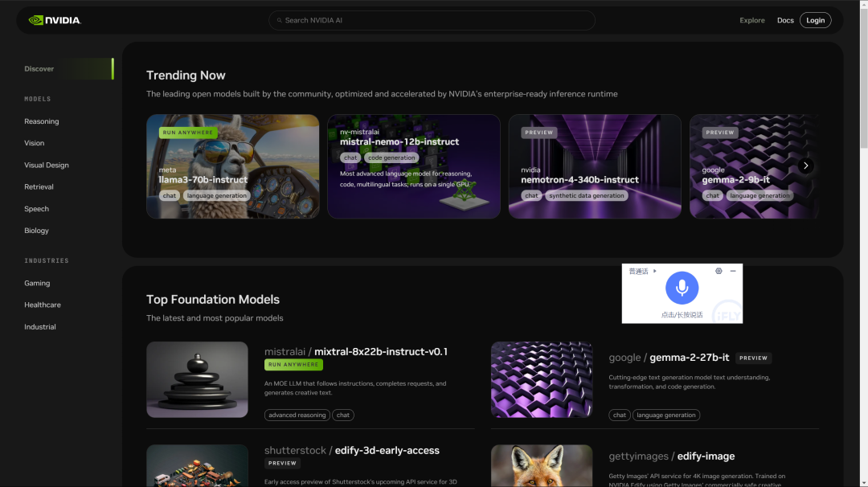This screenshot has height=487, width=868.
Task: Click PREVIEW badge on nemotron card
Action: [538, 133]
